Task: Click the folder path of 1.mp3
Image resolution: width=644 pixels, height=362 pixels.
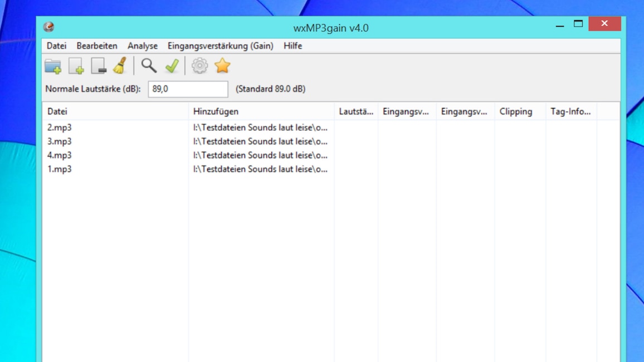Action: [260, 169]
